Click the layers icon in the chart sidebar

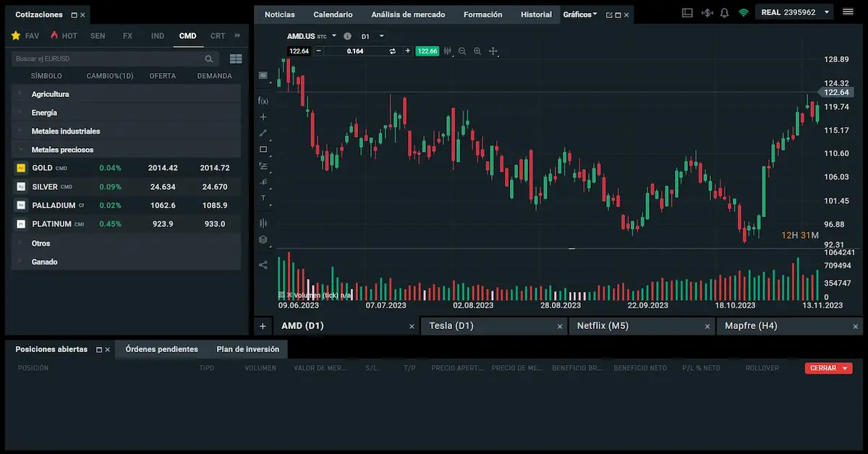pos(263,239)
